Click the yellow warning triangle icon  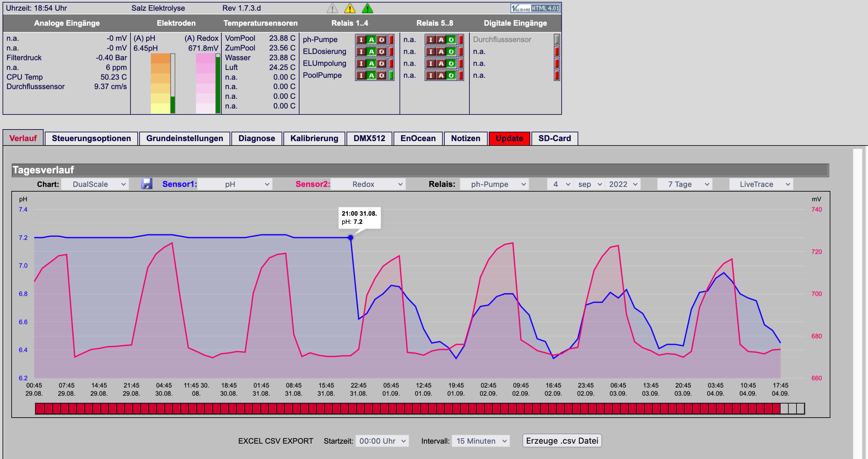tap(350, 8)
